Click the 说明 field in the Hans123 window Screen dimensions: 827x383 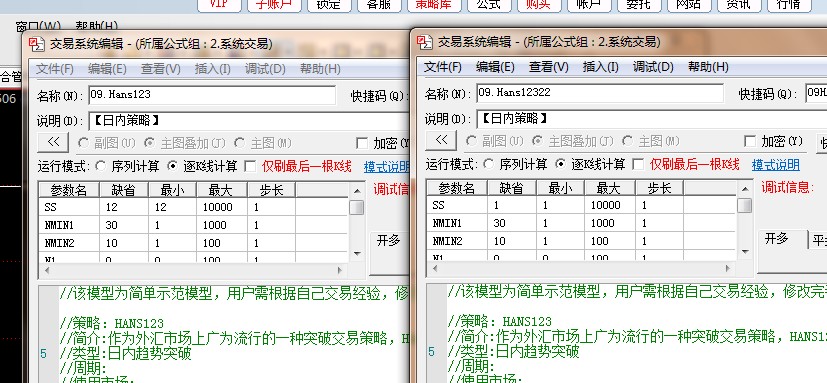[249, 121]
